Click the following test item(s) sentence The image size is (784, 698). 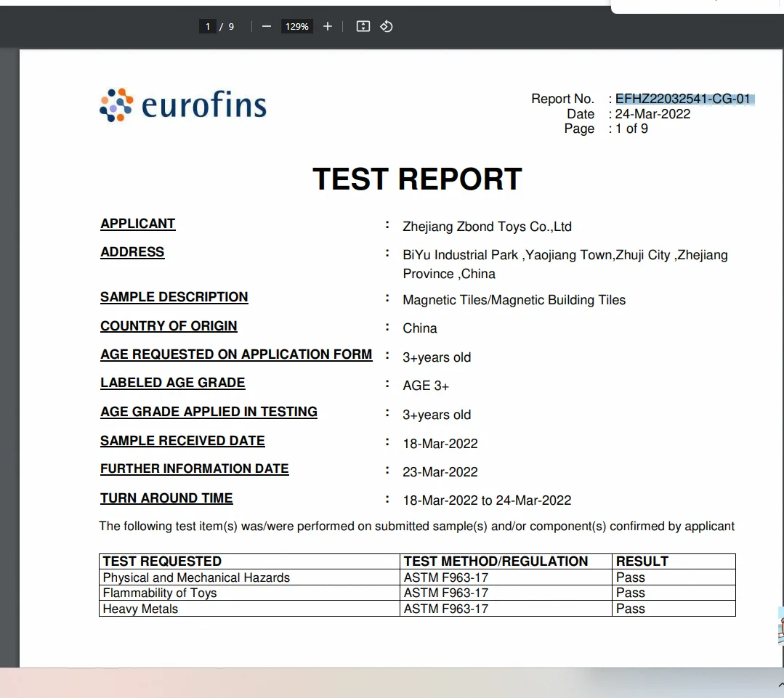click(416, 526)
